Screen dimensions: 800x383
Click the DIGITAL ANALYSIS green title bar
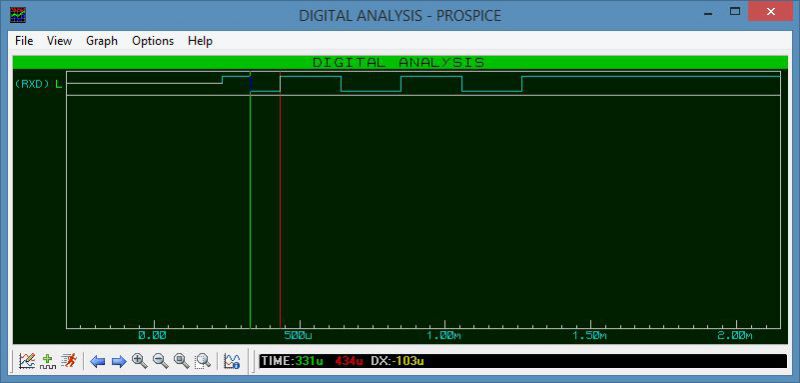click(399, 63)
